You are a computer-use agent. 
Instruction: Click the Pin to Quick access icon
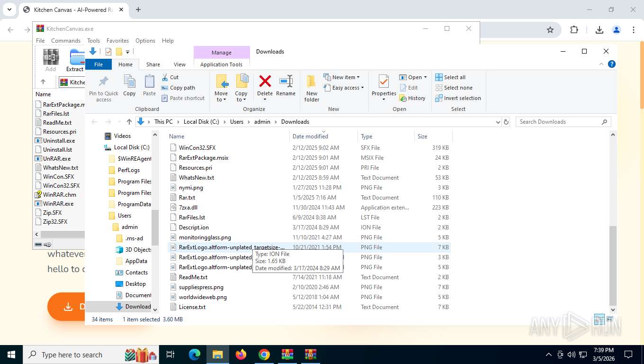point(103,82)
